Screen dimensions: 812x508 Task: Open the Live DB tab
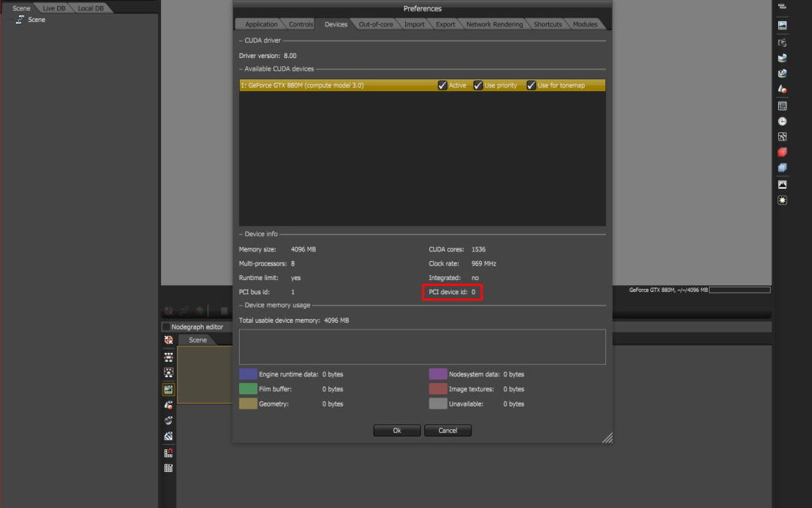click(x=53, y=8)
